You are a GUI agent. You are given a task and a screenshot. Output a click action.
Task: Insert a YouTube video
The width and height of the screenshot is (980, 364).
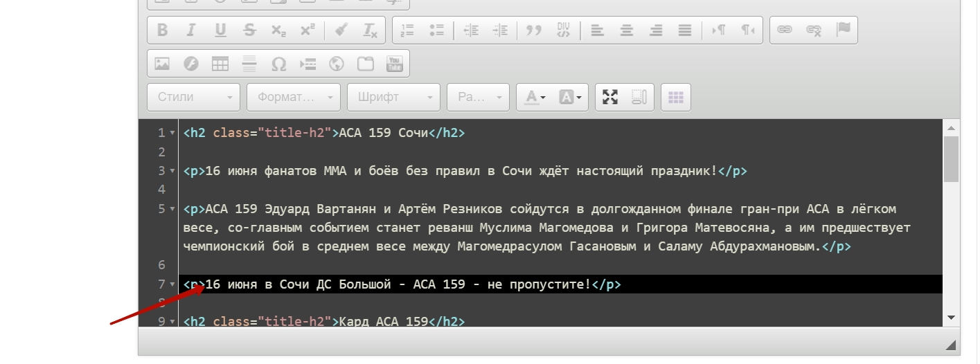(x=394, y=64)
